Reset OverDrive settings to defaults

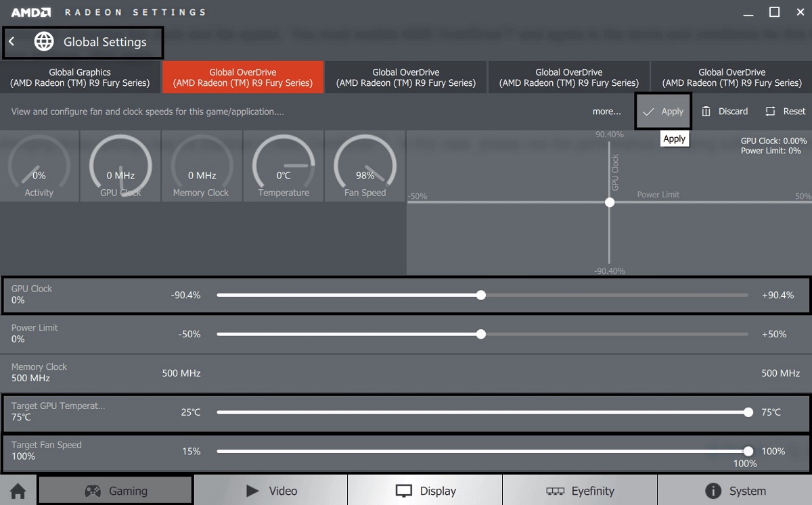pos(786,112)
